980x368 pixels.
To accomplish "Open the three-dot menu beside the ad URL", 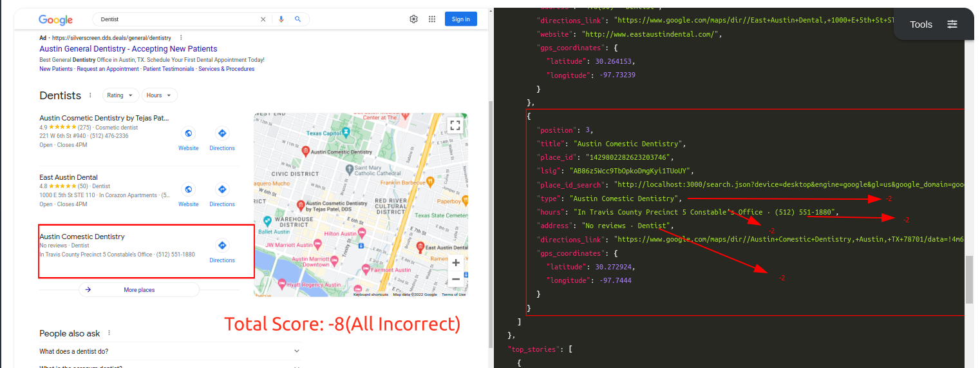I will (x=181, y=37).
